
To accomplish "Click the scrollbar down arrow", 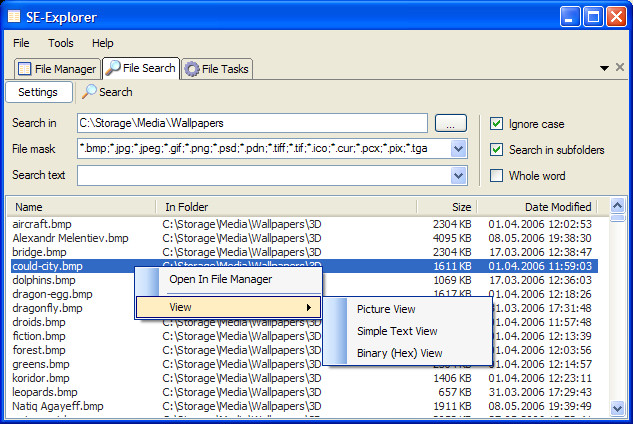I will pyautogui.click(x=617, y=408).
